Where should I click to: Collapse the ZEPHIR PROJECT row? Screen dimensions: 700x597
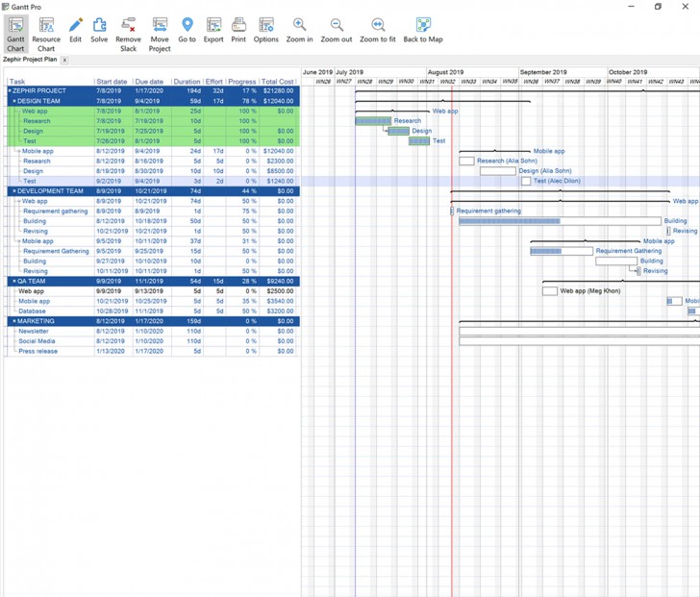(x=10, y=91)
